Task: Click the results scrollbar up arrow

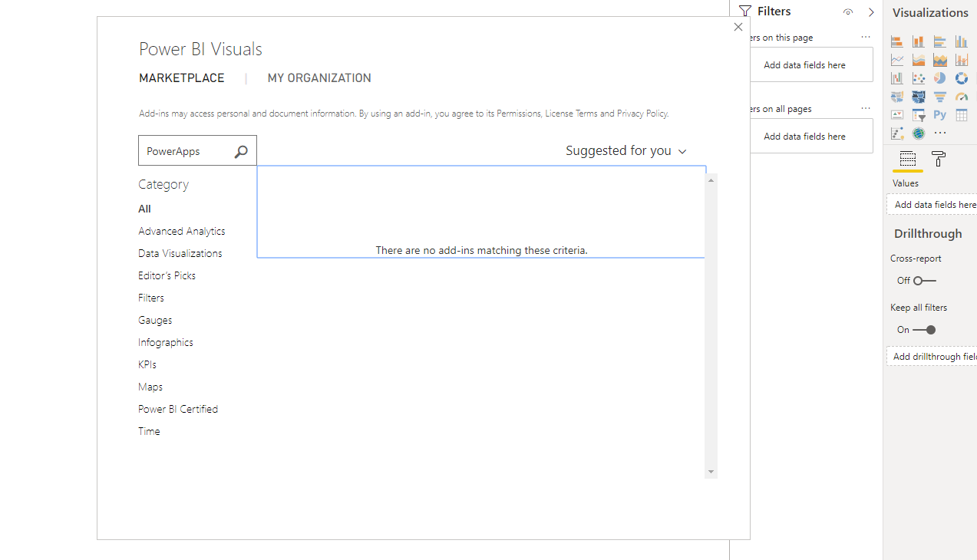Action: point(711,180)
